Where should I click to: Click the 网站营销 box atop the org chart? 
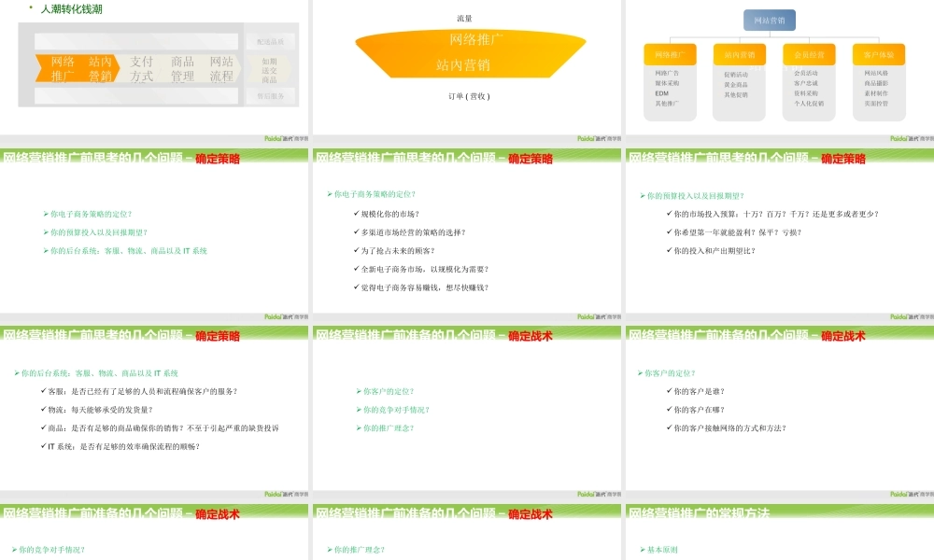[769, 20]
